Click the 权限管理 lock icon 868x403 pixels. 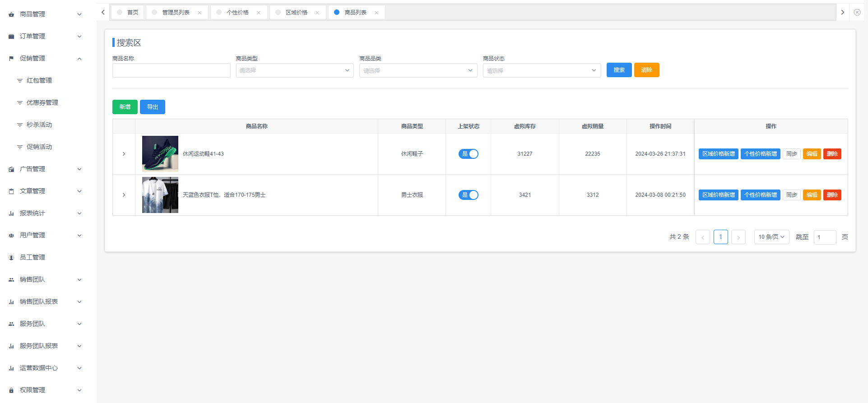tap(11, 390)
